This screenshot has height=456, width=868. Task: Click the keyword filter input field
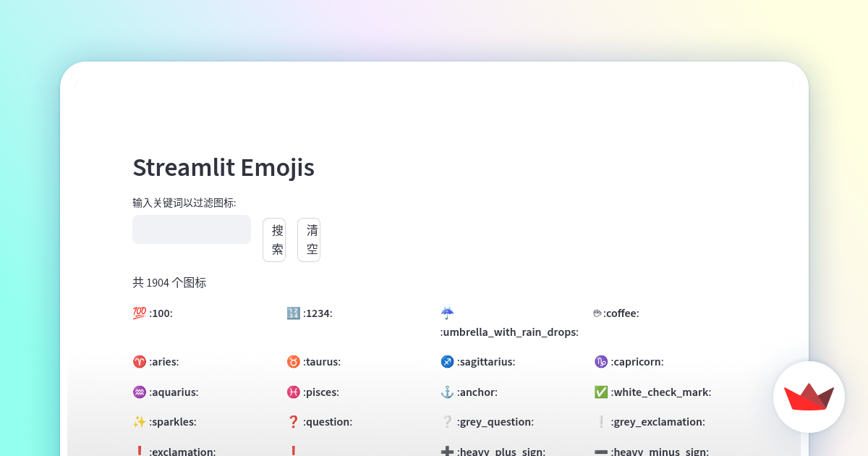[x=191, y=229]
